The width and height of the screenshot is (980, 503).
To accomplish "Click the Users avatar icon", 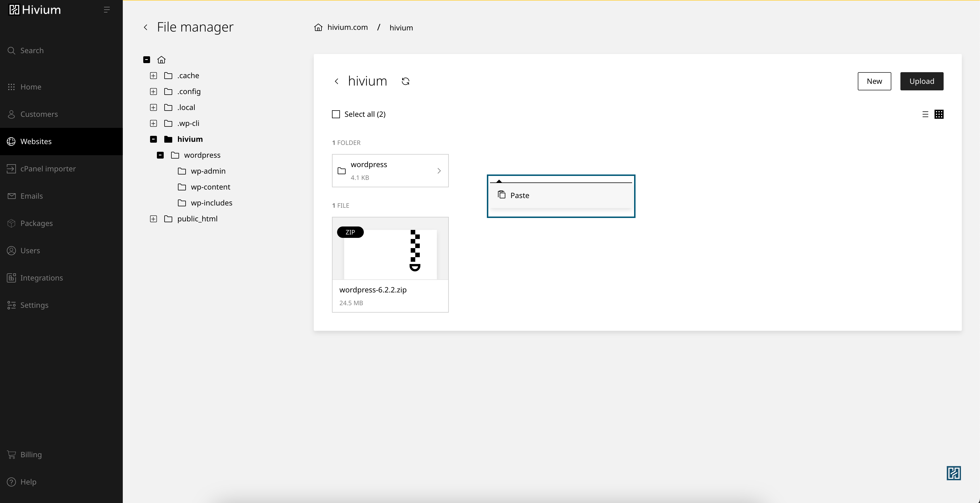I will click(x=11, y=250).
